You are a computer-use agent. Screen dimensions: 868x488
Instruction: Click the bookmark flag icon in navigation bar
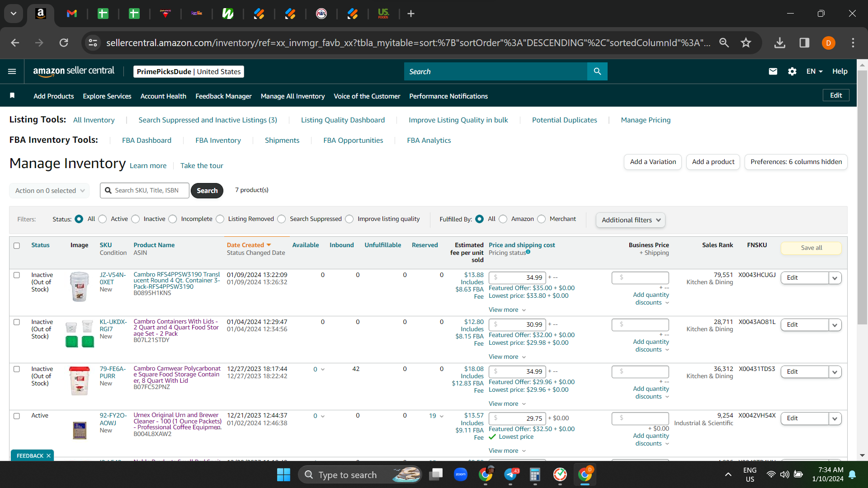tap(12, 95)
